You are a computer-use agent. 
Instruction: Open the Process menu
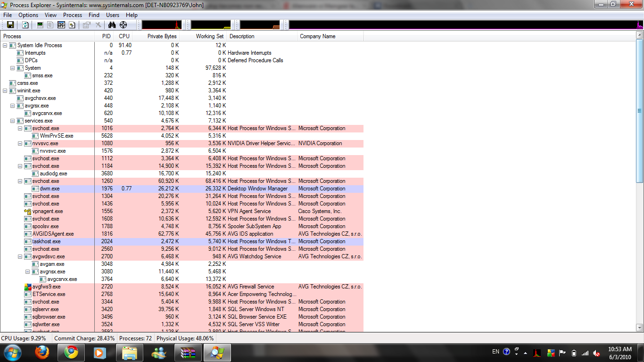[73, 15]
